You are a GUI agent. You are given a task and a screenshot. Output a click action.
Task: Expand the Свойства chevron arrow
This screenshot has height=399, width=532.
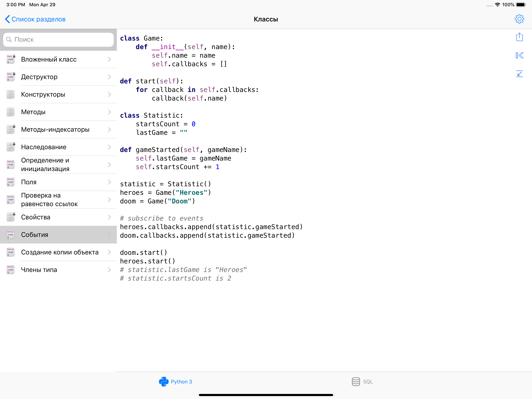point(109,217)
